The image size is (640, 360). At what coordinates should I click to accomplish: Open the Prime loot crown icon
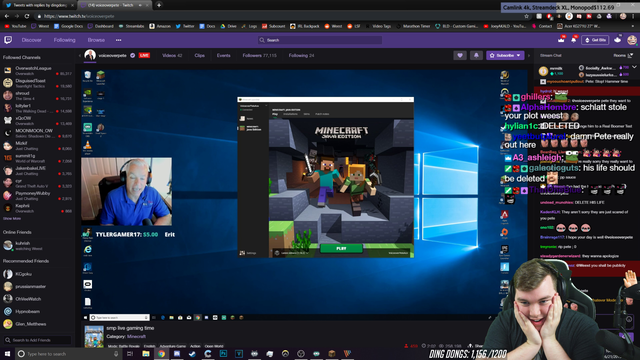click(561, 40)
